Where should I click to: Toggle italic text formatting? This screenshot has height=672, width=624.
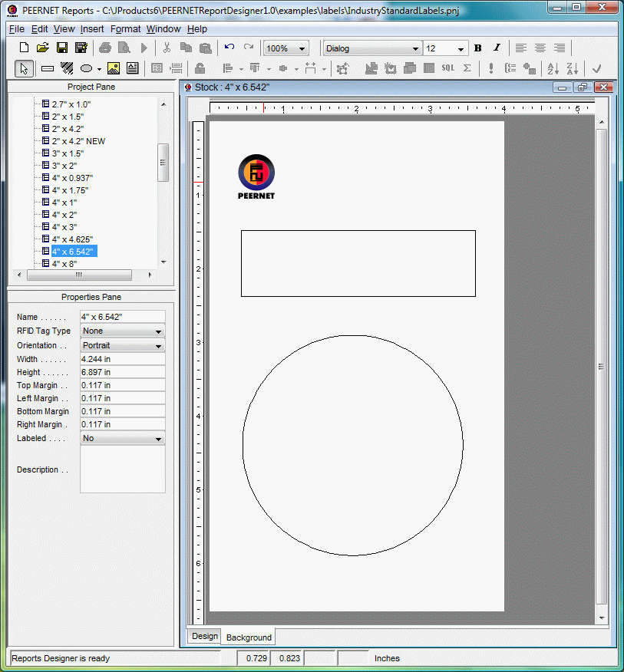[x=497, y=48]
